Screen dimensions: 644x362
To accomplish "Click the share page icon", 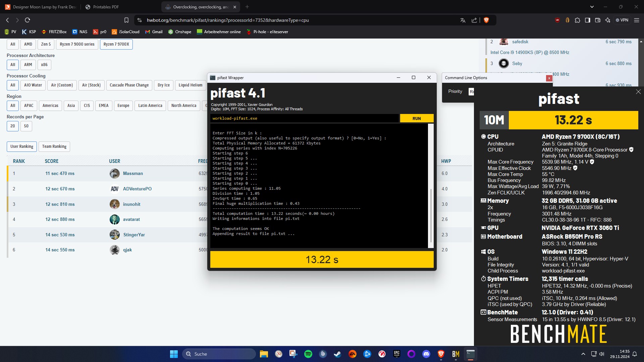I will 474,20.
